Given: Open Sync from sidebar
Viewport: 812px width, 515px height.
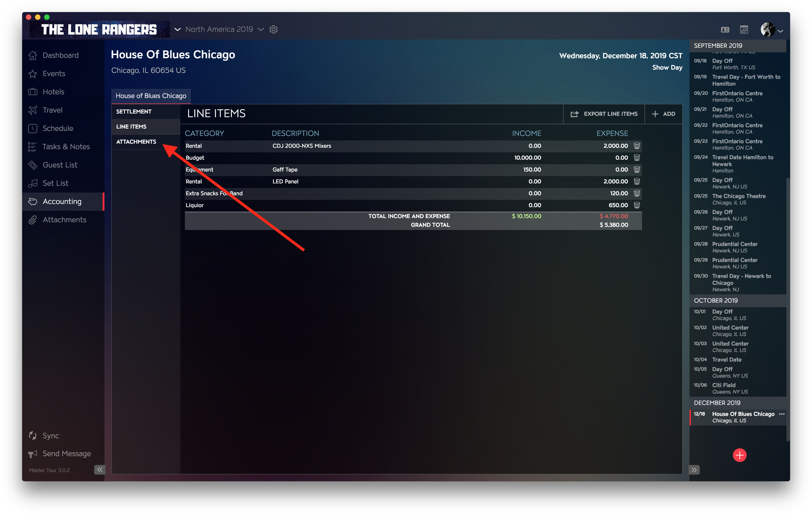Looking at the screenshot, I should pos(51,436).
